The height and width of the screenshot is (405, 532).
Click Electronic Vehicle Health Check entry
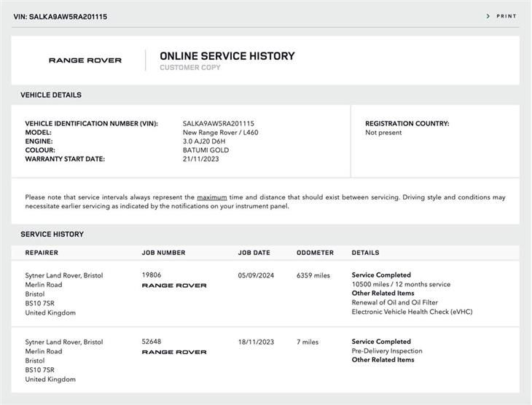click(412, 312)
